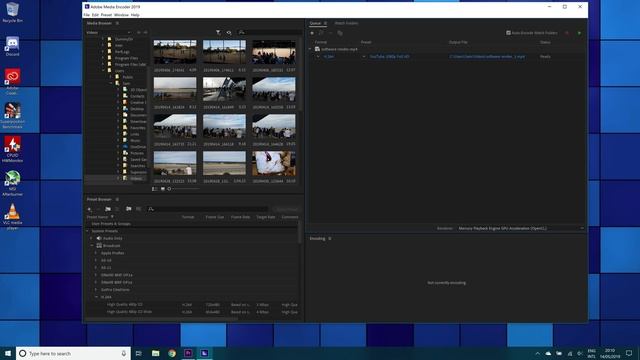640x360 pixels.
Task: Select Desktop folder in tree
Action: coord(137,109)
